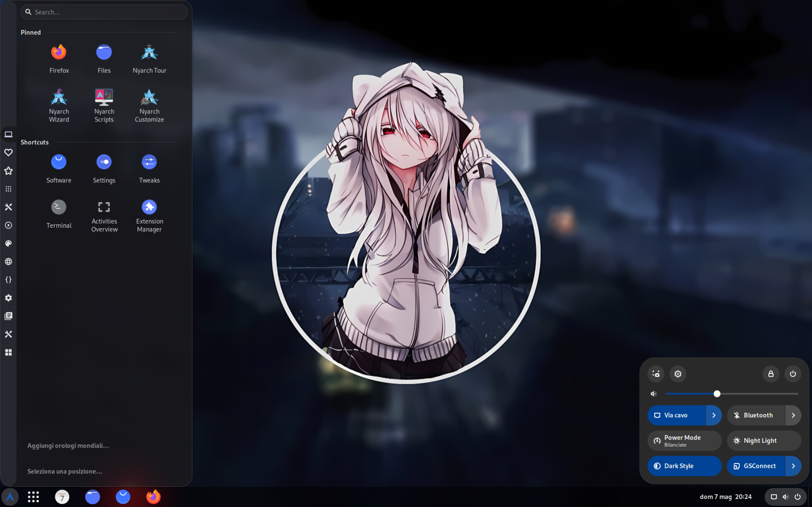Viewport: 812px width, 507px height.
Task: Open Files from the Pinned apps grid
Action: click(x=104, y=59)
